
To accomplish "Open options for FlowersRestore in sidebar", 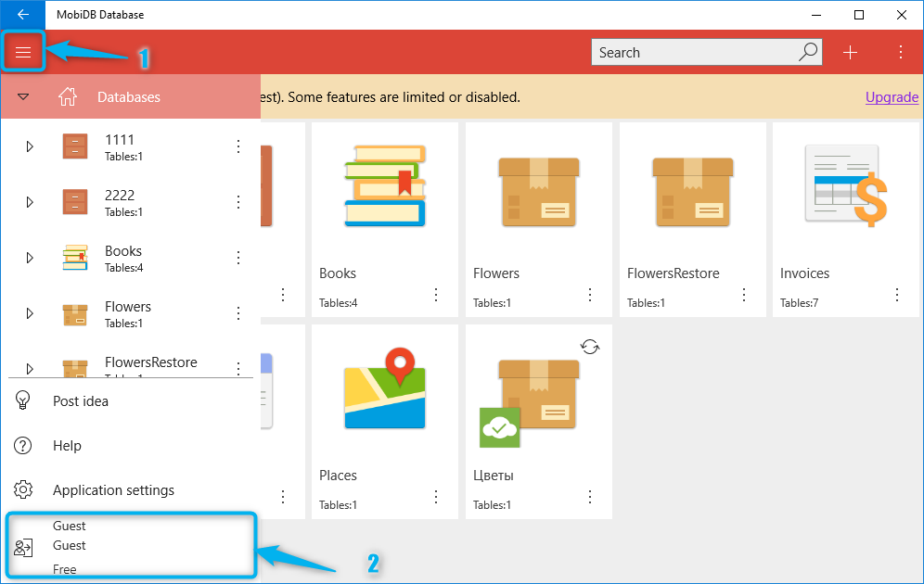I will [x=238, y=368].
